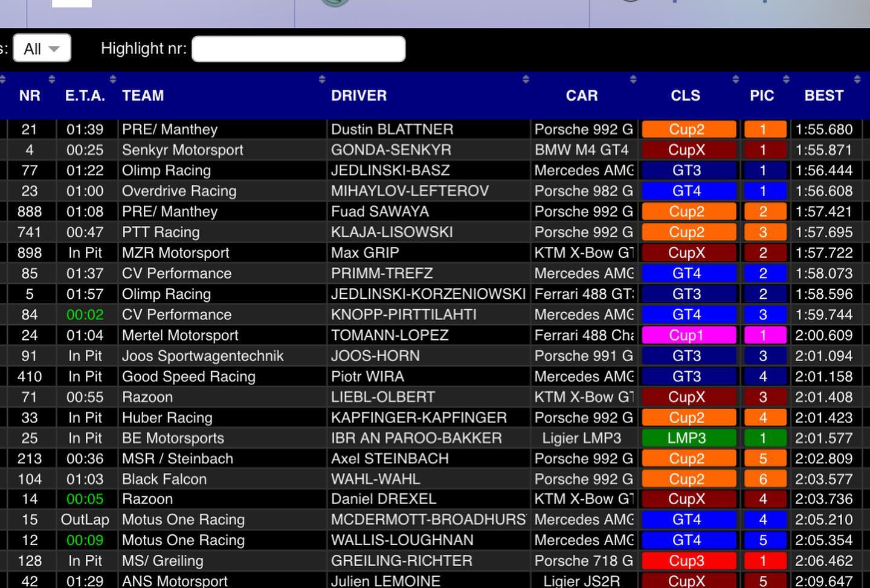This screenshot has width=870, height=588.
Task: Click team Black Falcon
Action: tap(164, 479)
